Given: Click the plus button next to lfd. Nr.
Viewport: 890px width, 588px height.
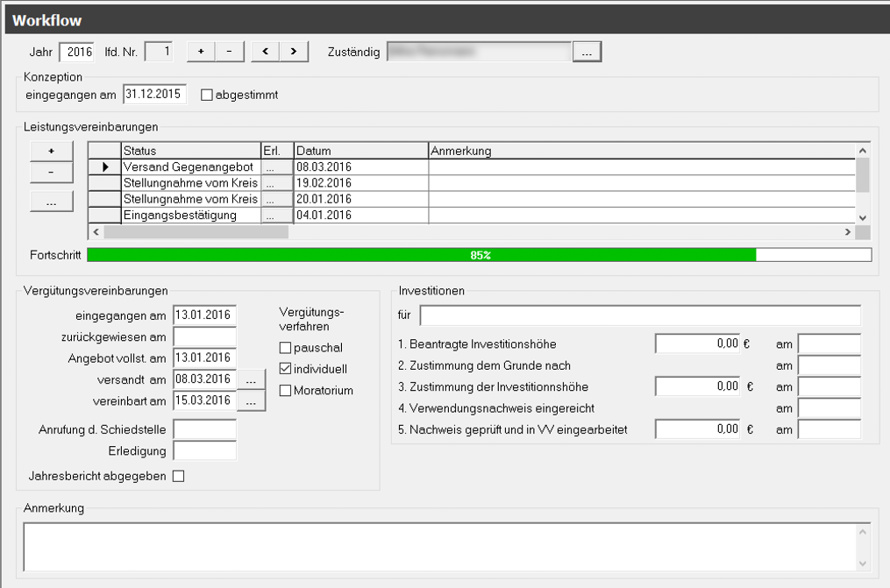Looking at the screenshot, I should (201, 52).
